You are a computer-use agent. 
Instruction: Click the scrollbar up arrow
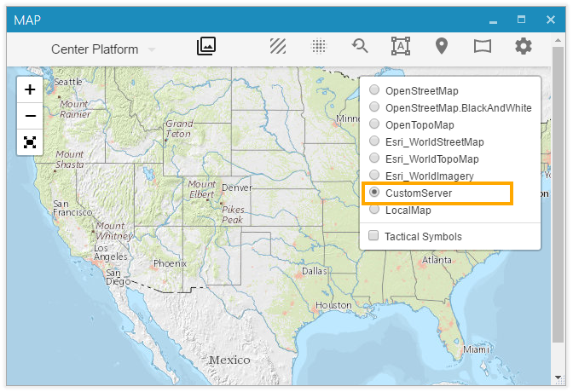click(x=558, y=40)
